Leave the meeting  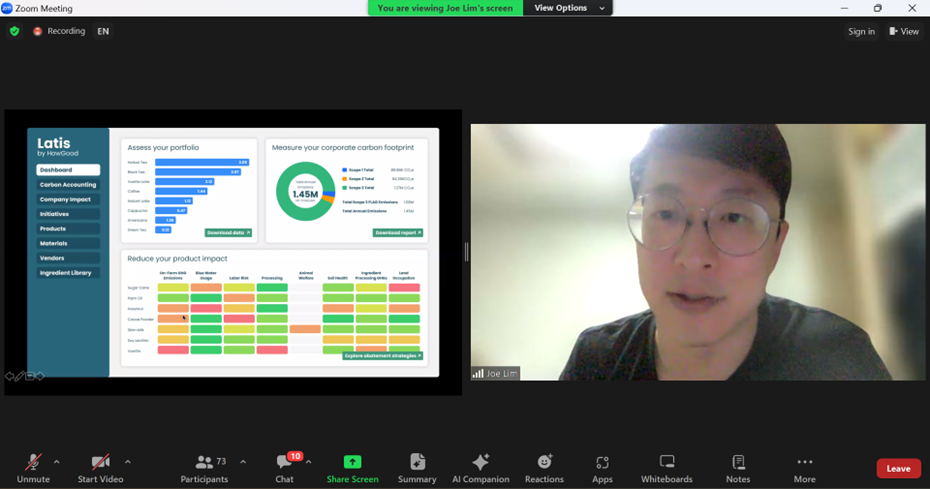[898, 468]
